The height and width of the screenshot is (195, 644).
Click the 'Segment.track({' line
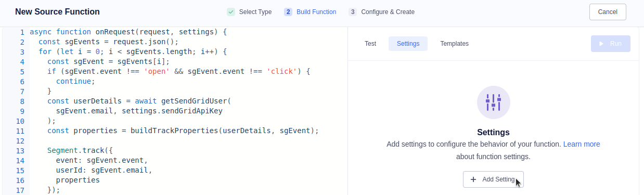click(x=80, y=150)
